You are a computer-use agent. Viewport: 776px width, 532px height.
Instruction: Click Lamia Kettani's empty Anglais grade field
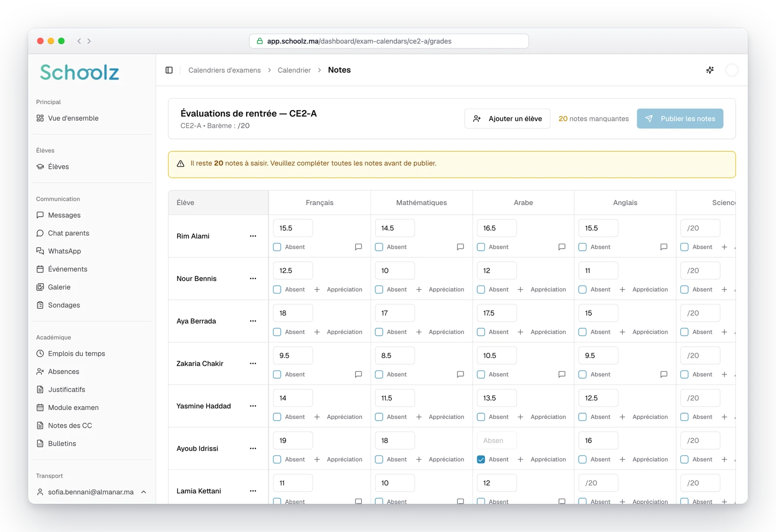pyautogui.click(x=598, y=483)
